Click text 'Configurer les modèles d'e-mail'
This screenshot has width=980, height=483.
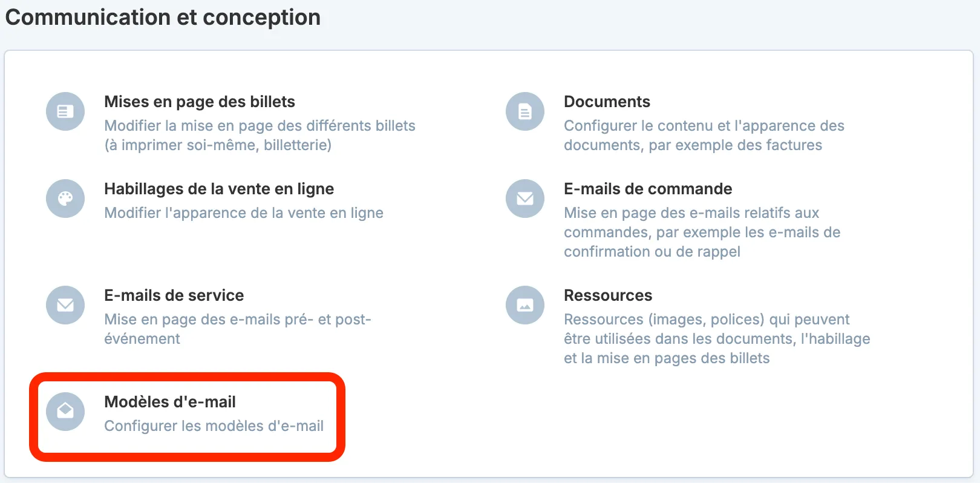(x=214, y=426)
